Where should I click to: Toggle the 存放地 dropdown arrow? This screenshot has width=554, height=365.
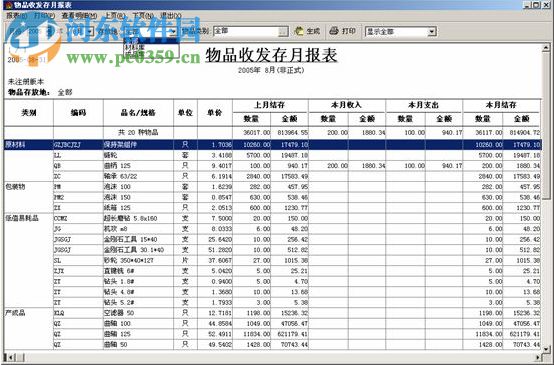pos(173,31)
